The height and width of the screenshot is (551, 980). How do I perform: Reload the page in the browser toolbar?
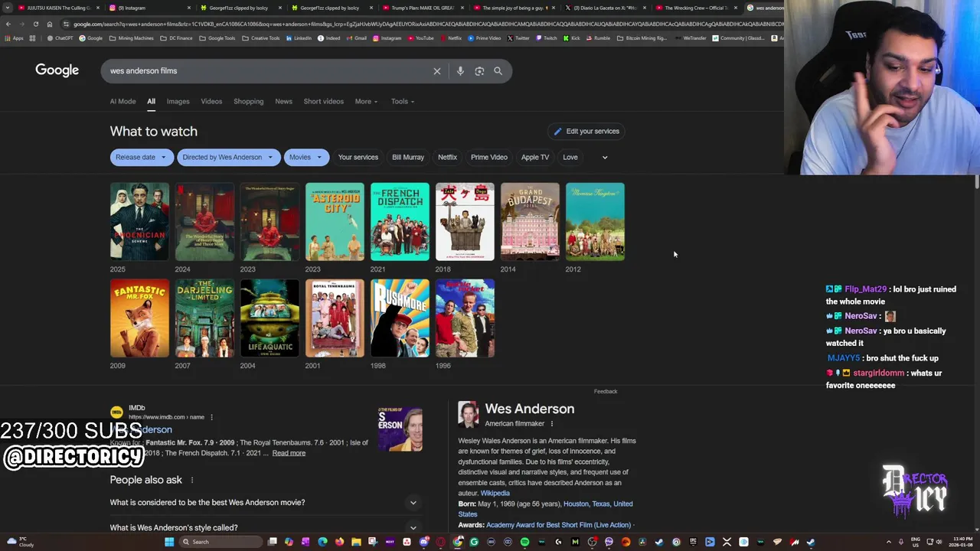[36, 24]
